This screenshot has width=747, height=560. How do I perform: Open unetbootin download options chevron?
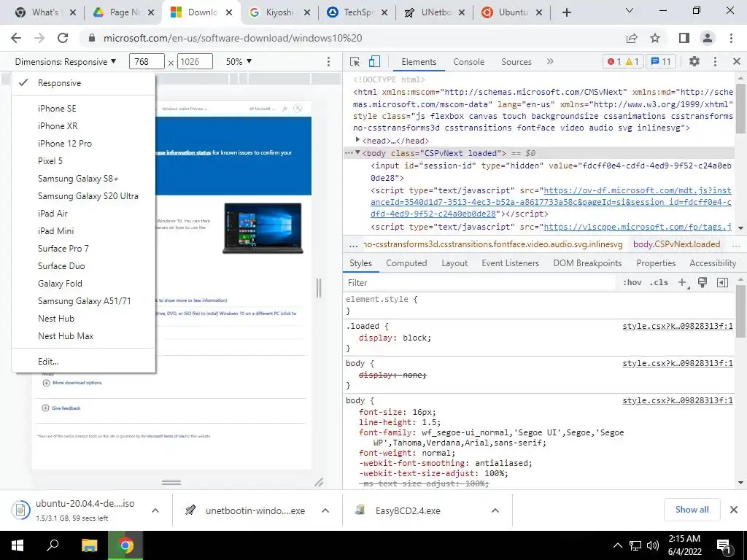coord(325,510)
